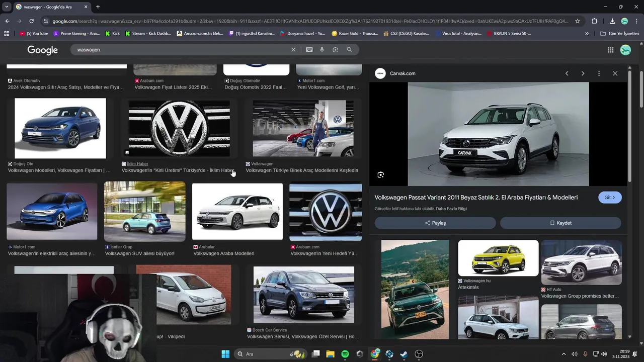Viewport: 644px width, 362px height.
Task: Open the blue Polo Doğuş Oto thumbnail
Action: (x=60, y=128)
